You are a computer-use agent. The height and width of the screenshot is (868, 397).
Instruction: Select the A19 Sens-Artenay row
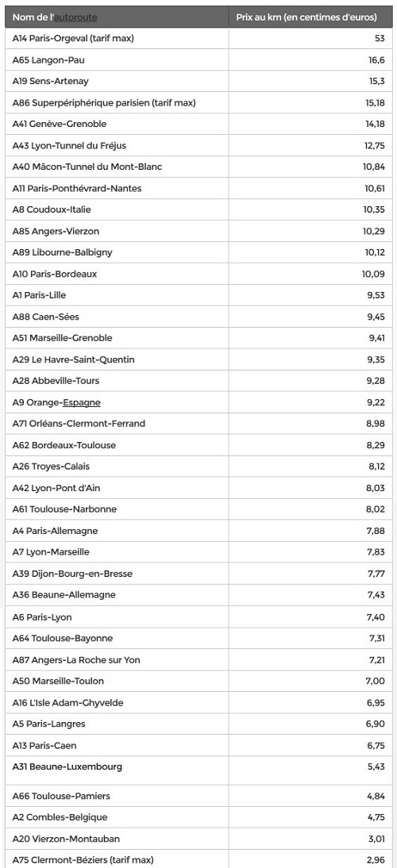point(198,82)
